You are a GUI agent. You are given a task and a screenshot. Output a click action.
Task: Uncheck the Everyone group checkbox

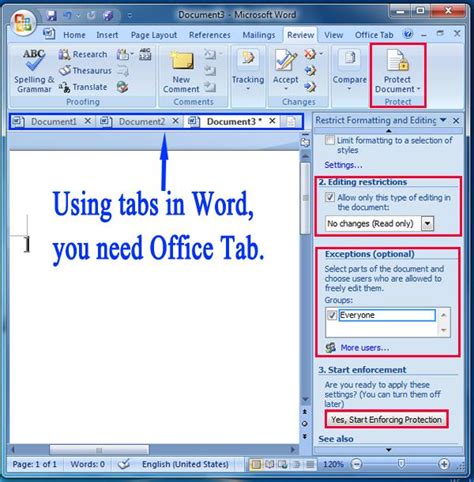point(332,315)
